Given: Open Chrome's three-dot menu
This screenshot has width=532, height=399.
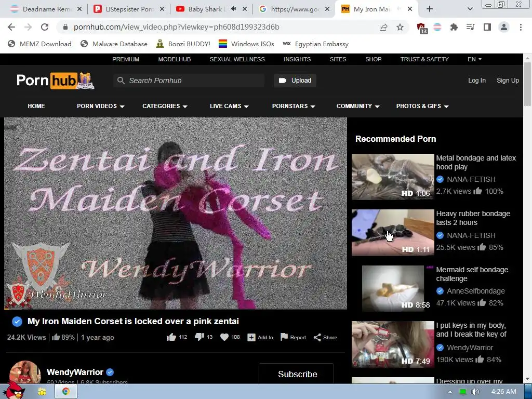Looking at the screenshot, I should [521, 27].
